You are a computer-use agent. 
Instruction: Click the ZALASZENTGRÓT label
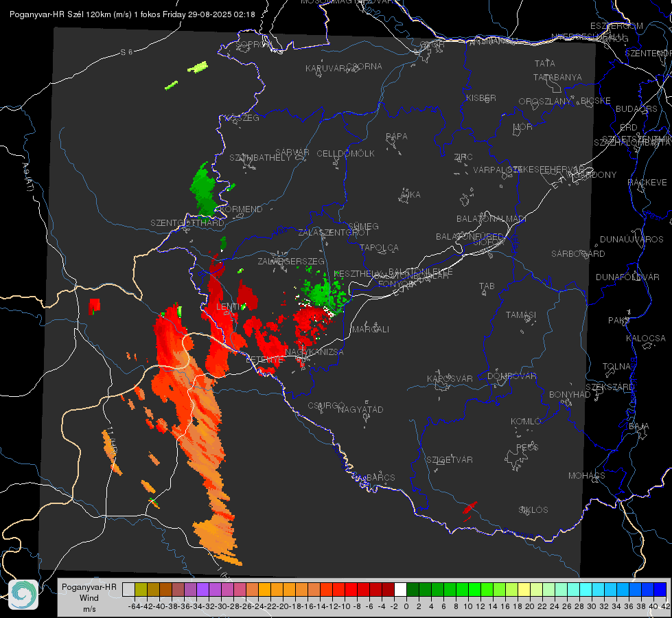point(334,233)
